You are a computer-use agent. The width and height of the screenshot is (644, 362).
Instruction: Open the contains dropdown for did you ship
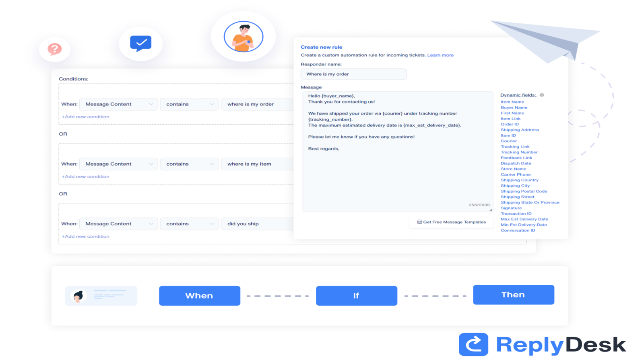189,224
